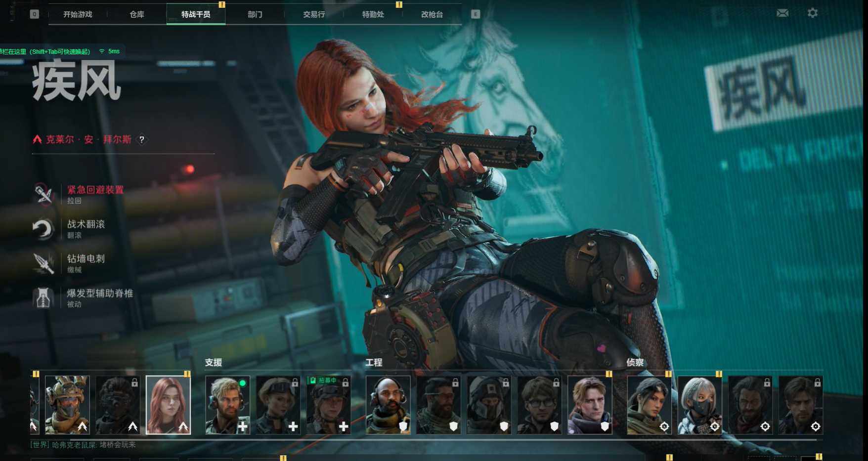The width and height of the screenshot is (868, 461).
Task: Click the E key prompt after 改枪台
Action: 476,14
